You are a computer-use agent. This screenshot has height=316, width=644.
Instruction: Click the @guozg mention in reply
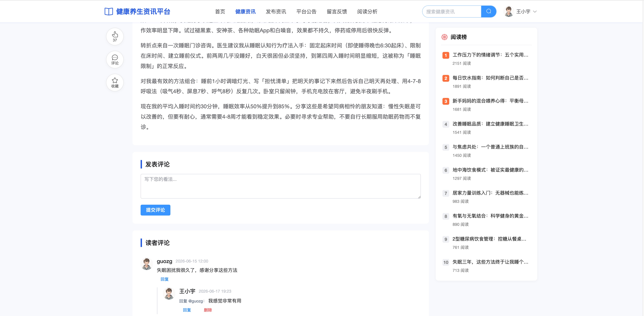tap(195, 301)
